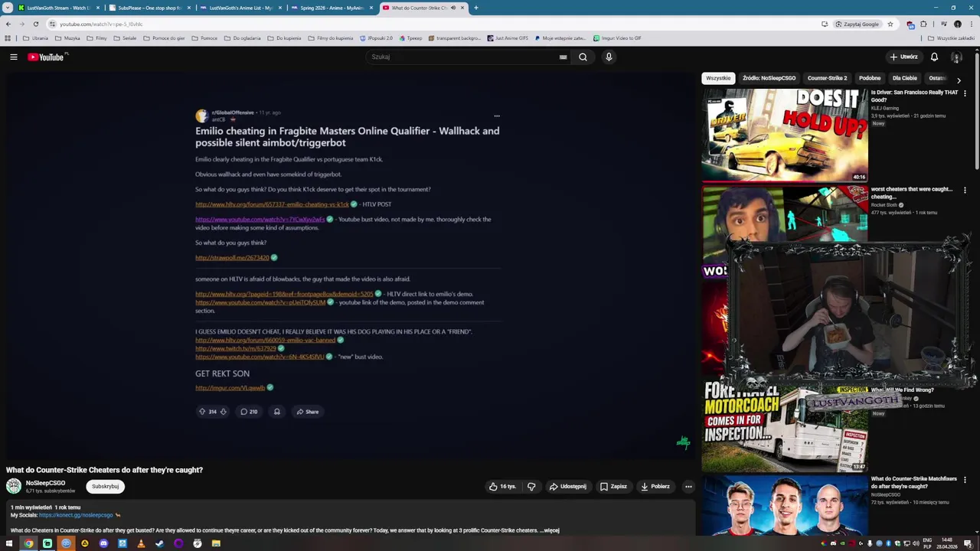
Task: Open the Imgur Video to GIF bookmark
Action: pyautogui.click(x=617, y=37)
